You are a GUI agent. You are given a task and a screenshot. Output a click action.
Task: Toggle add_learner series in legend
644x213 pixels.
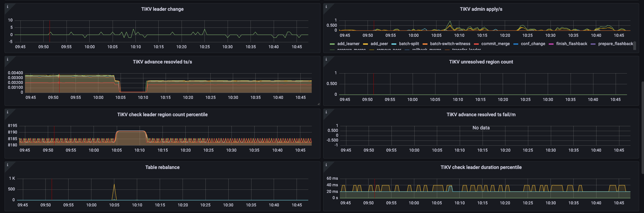coord(348,44)
